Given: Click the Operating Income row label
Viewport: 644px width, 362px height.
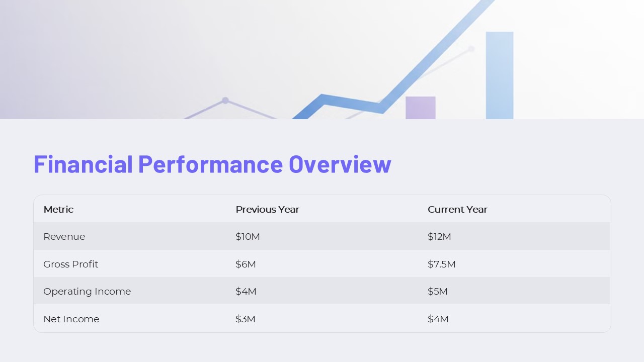Looking at the screenshot, I should click(x=87, y=291).
